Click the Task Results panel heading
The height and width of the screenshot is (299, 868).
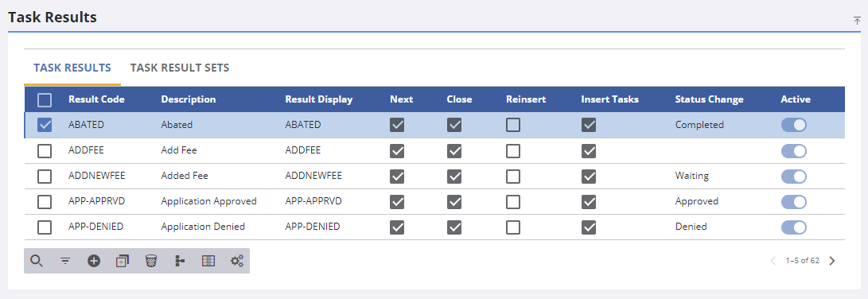tap(53, 17)
